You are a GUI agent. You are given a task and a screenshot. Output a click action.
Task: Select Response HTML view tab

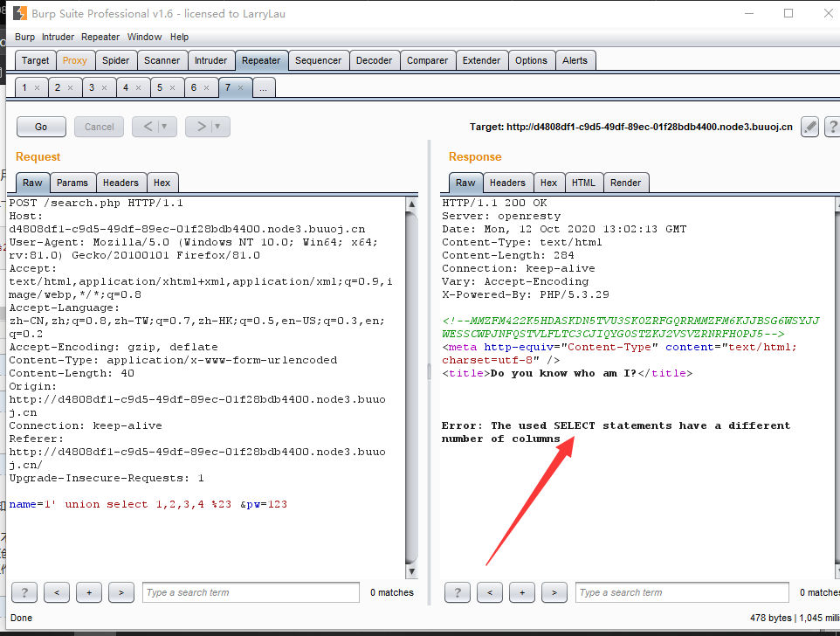[583, 183]
